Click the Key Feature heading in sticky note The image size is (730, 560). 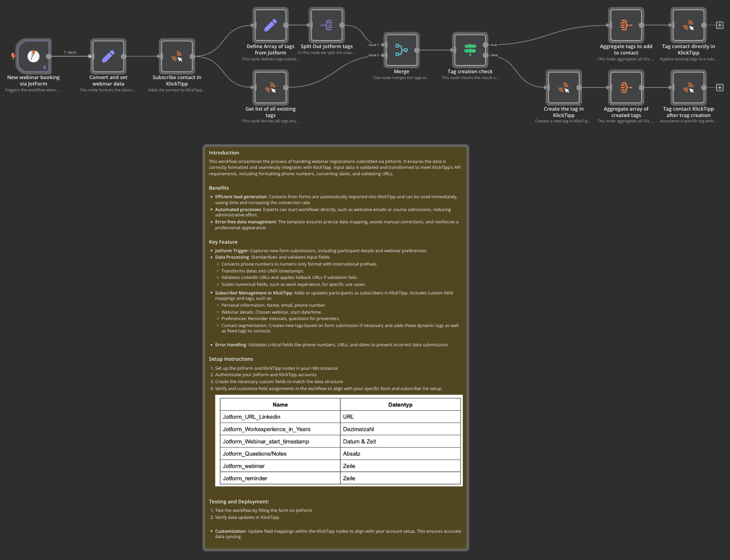coord(223,242)
